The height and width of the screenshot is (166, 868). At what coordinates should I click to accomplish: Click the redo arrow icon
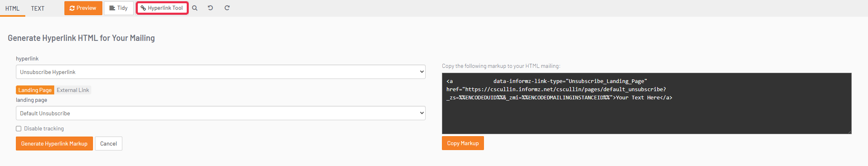click(x=227, y=8)
